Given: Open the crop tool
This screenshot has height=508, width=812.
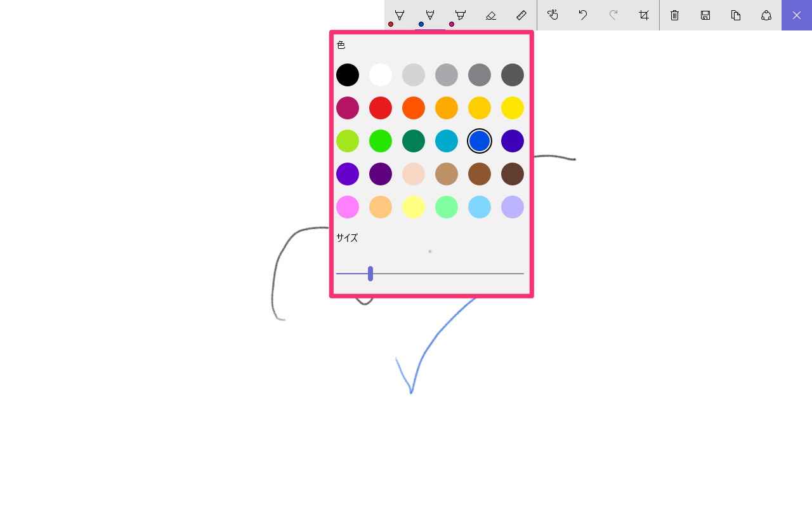Looking at the screenshot, I should coord(644,15).
